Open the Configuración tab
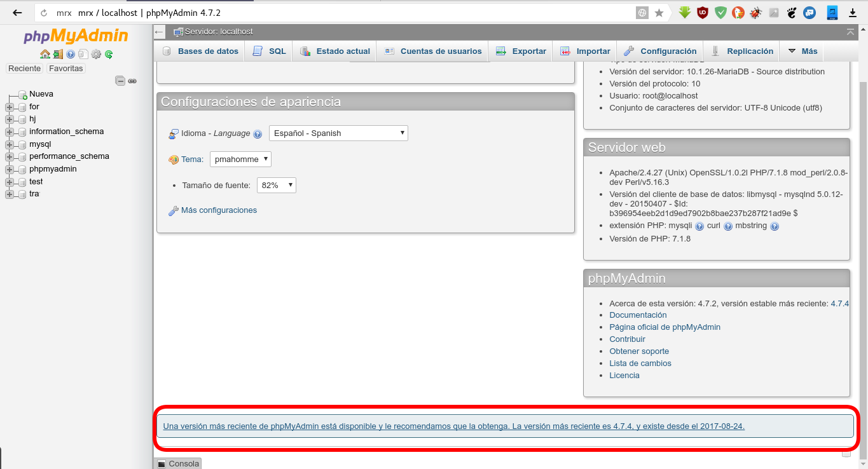Screen dimensions: 868x469 pos(660,51)
